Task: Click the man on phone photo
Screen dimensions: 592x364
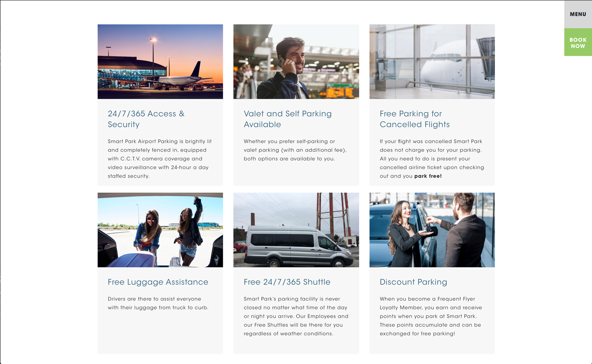Action: (x=296, y=62)
